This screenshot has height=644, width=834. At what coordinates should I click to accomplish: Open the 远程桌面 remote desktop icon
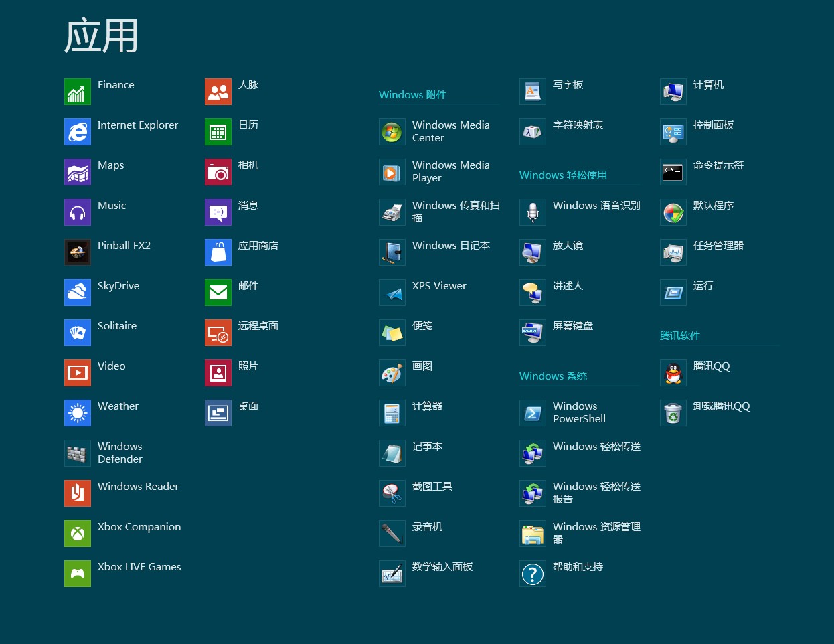218,333
